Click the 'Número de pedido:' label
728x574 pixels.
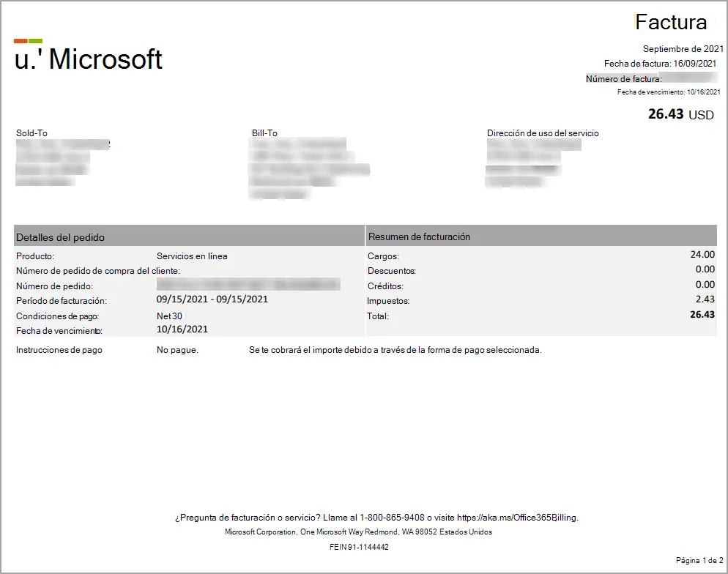coord(54,286)
